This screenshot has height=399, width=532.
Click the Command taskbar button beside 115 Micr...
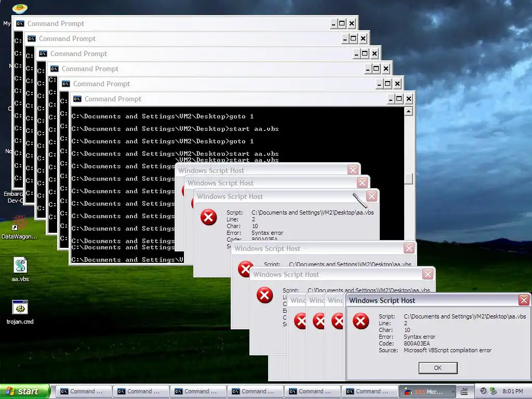(369, 392)
